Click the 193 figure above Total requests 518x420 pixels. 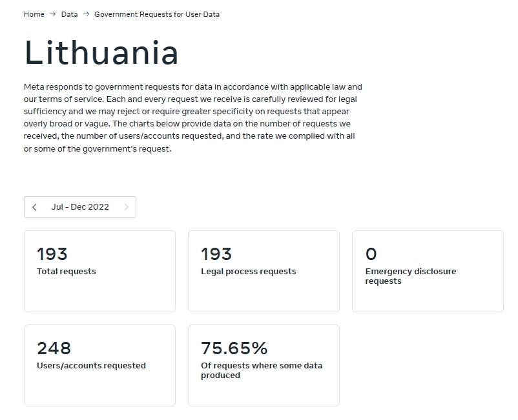52,254
